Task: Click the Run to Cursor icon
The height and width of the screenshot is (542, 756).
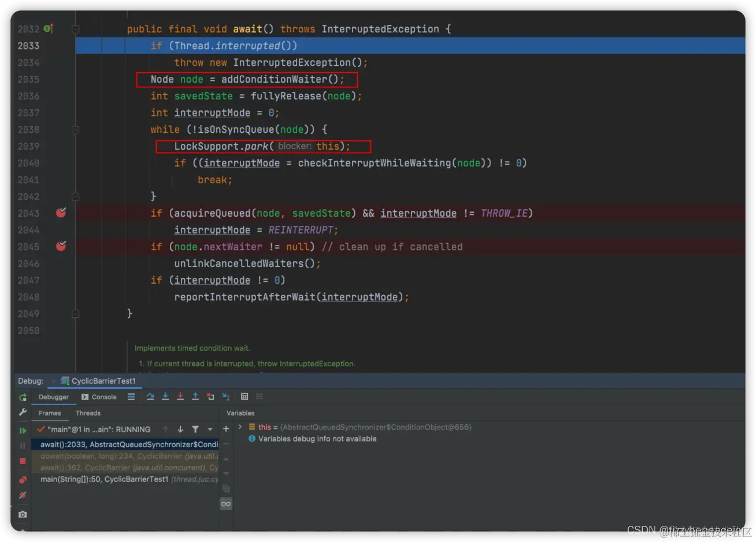Action: (x=226, y=396)
